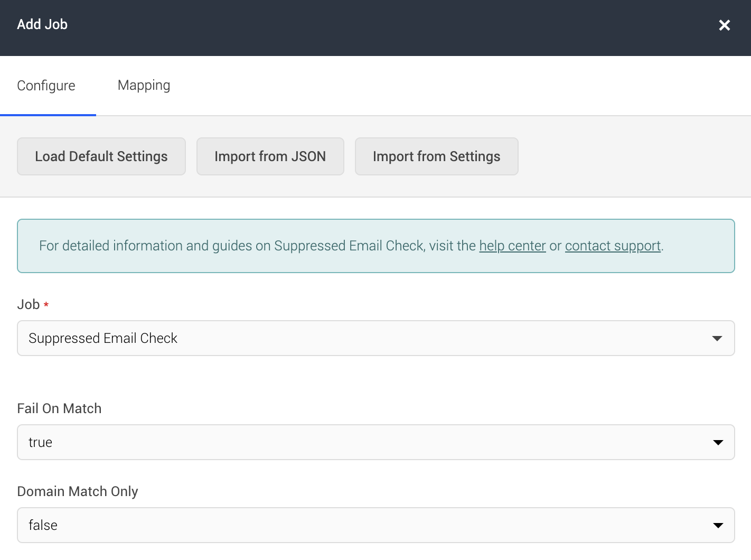Click the Suppressed Email Check info banner
This screenshot has width=751, height=560.
375,246
